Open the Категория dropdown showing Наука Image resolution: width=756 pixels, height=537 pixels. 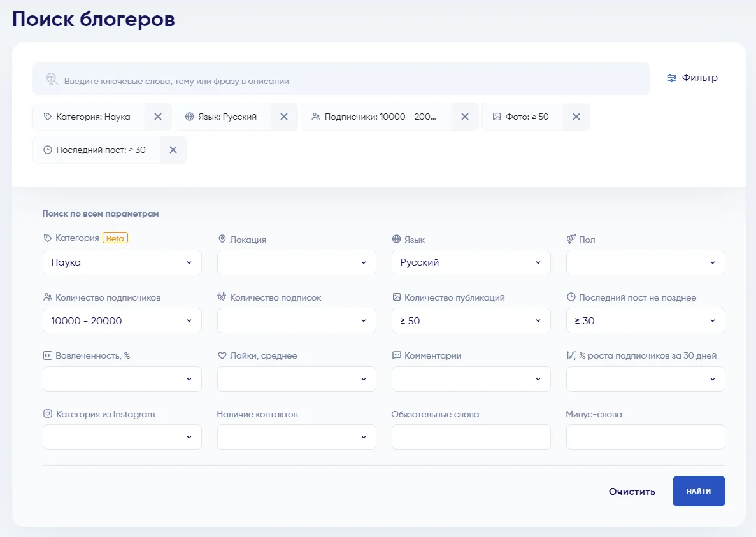point(122,262)
